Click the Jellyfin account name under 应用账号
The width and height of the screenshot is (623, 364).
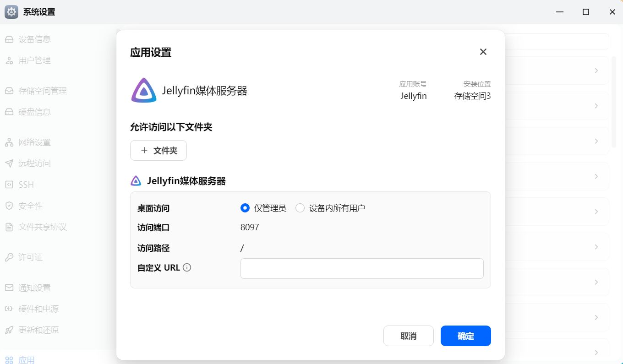coord(414,96)
